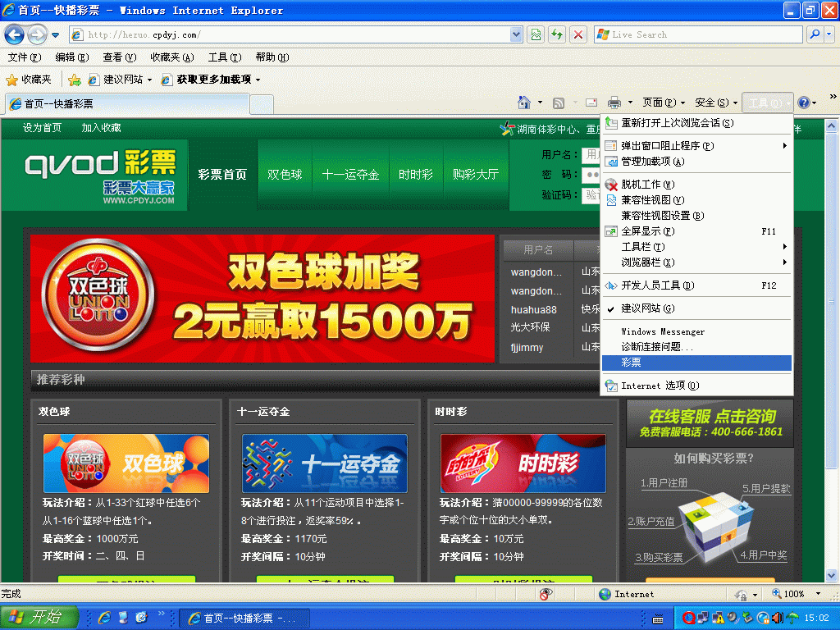Click the 十一运夺金 game thumbnail image
The image size is (840, 630).
coord(325,463)
